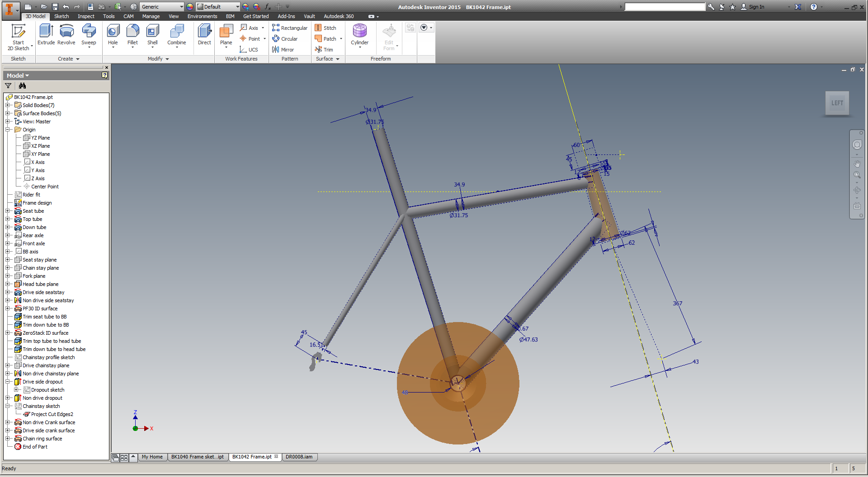Collapse the Chainstay sketch node

tap(8, 406)
